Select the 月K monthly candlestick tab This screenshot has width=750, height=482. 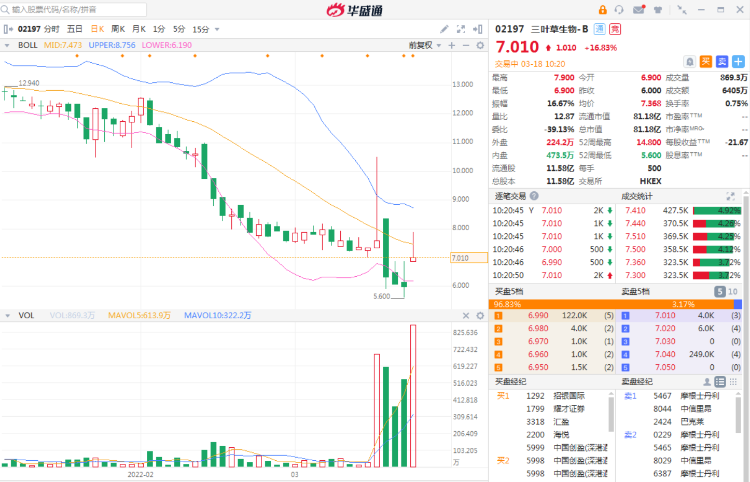(x=139, y=29)
